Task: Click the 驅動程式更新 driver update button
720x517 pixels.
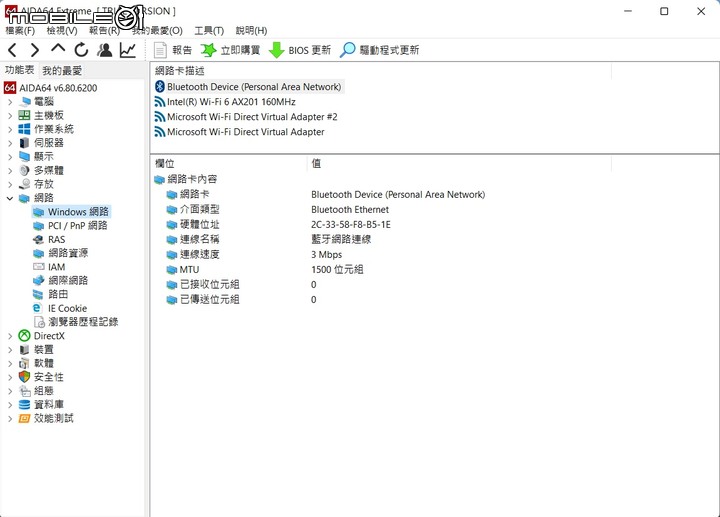Action: point(380,50)
